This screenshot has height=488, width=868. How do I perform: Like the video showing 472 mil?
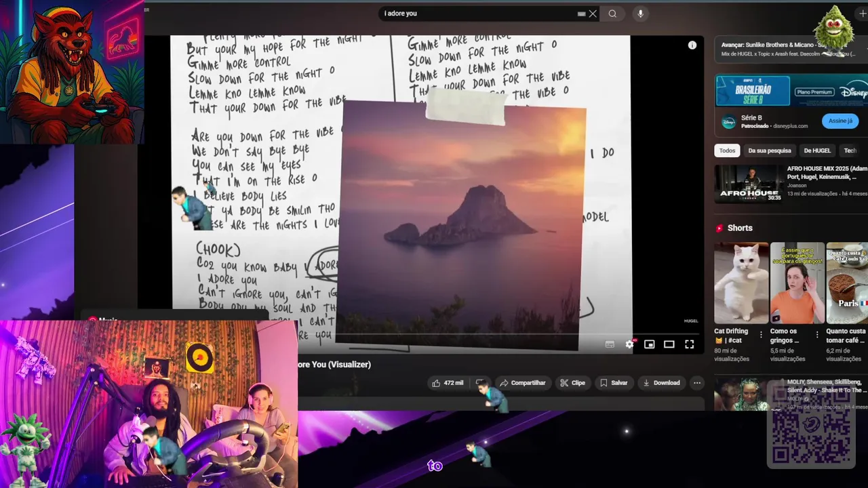(448, 383)
